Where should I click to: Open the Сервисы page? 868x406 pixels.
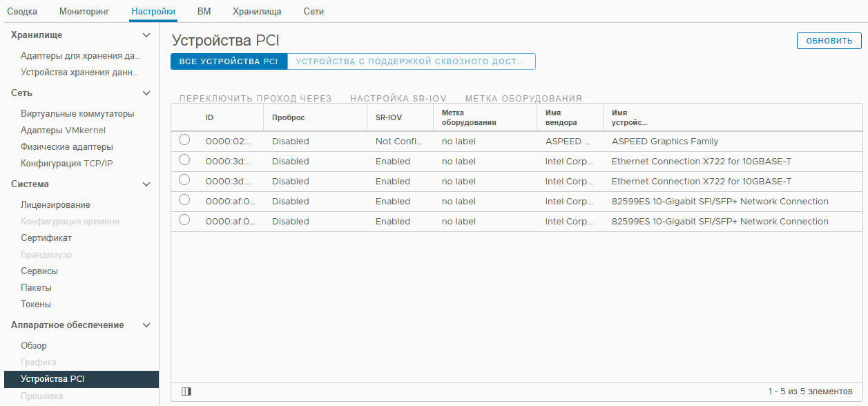(39, 271)
